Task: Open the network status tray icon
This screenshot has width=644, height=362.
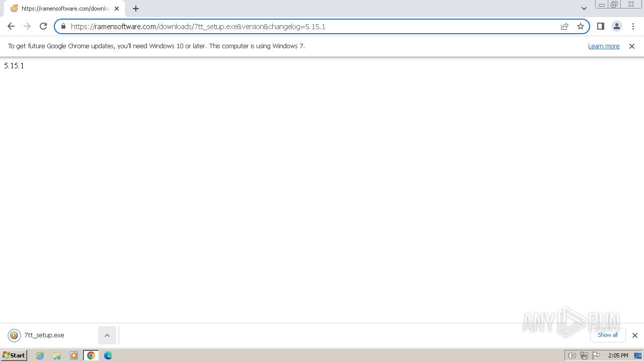Action: pos(584,355)
